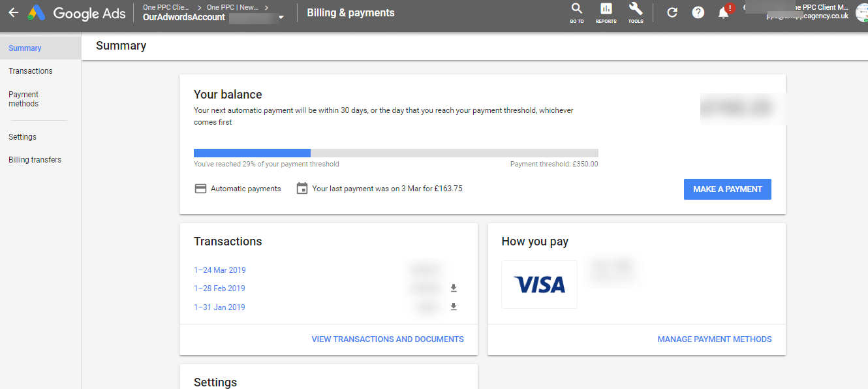Click the Transactions card heading
The image size is (868, 389).
[228, 241]
